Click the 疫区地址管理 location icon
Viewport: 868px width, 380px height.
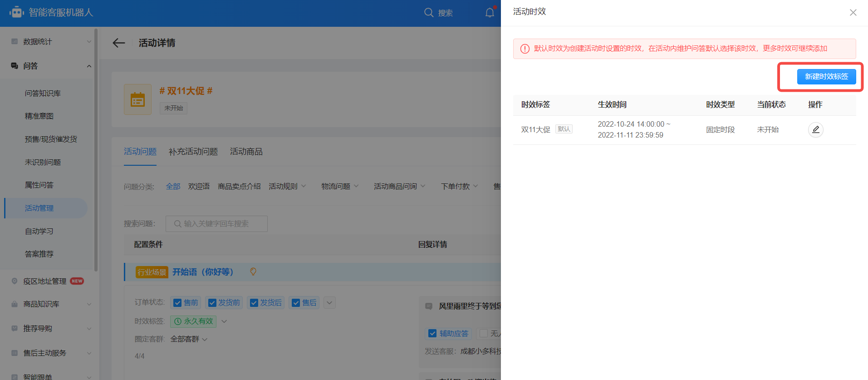[x=15, y=281]
